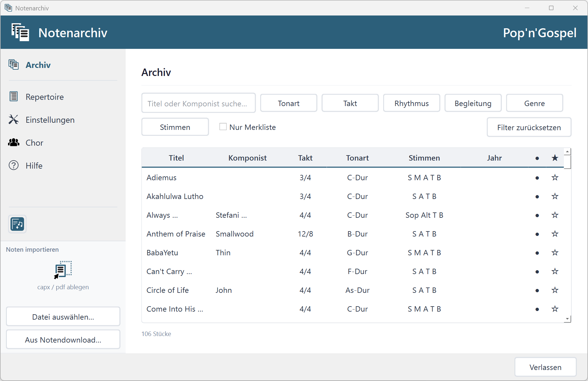The height and width of the screenshot is (381, 588).
Task: Star the Adiemus piece
Action: pyautogui.click(x=555, y=178)
